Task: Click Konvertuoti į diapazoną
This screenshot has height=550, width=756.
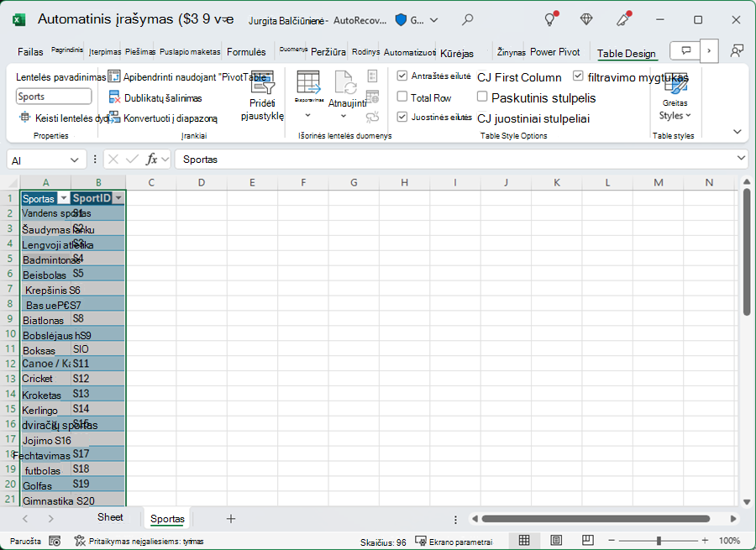Action: pyautogui.click(x=163, y=118)
